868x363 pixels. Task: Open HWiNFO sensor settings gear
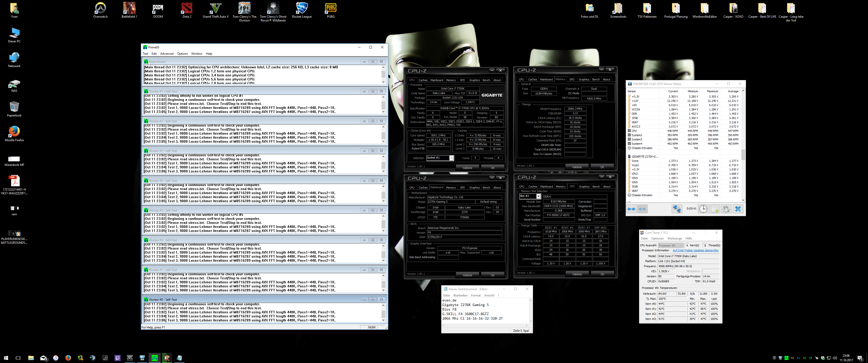tap(726, 209)
